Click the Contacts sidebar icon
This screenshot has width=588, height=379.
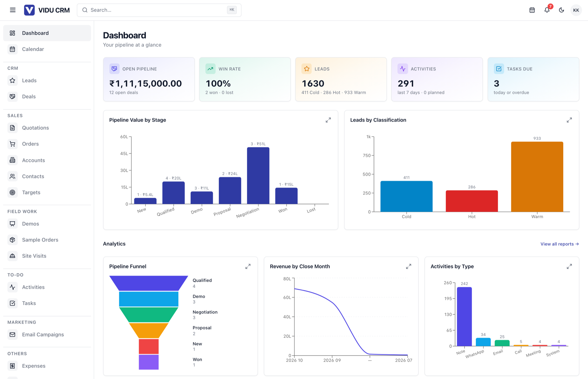tap(12, 176)
